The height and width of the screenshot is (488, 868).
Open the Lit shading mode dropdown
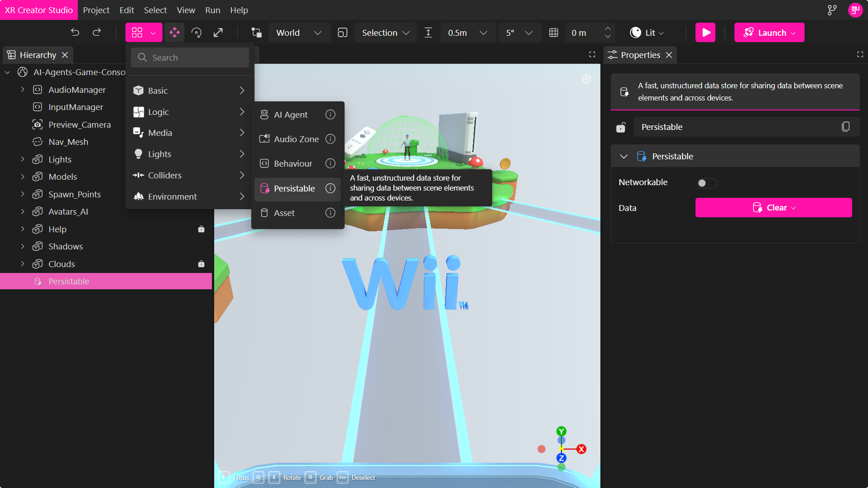[x=647, y=33]
